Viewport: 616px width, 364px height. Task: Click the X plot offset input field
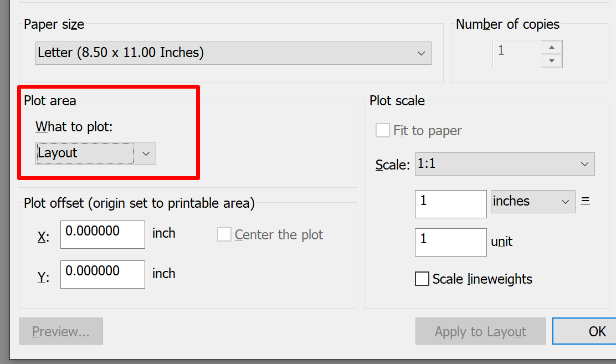[102, 234]
